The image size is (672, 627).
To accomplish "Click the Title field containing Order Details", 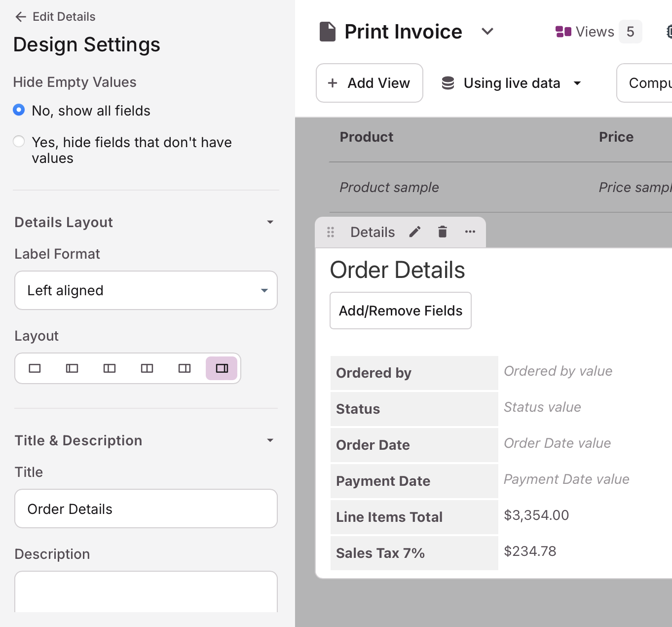I will coord(146,509).
